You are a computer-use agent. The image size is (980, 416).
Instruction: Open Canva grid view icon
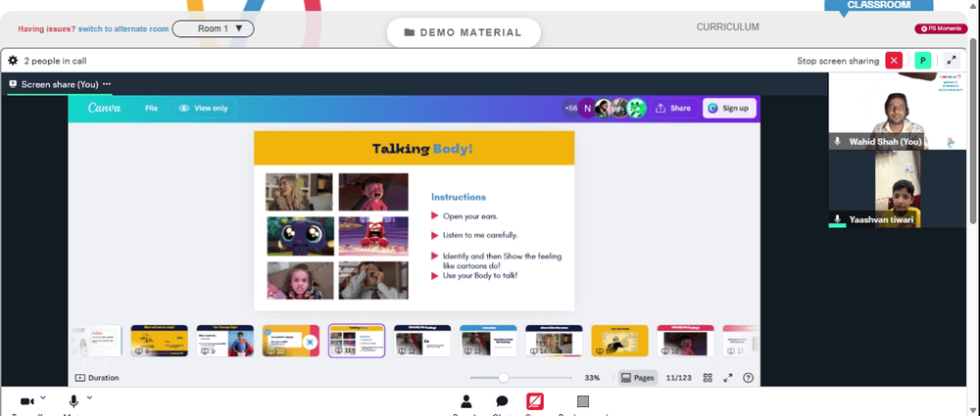[x=708, y=378]
